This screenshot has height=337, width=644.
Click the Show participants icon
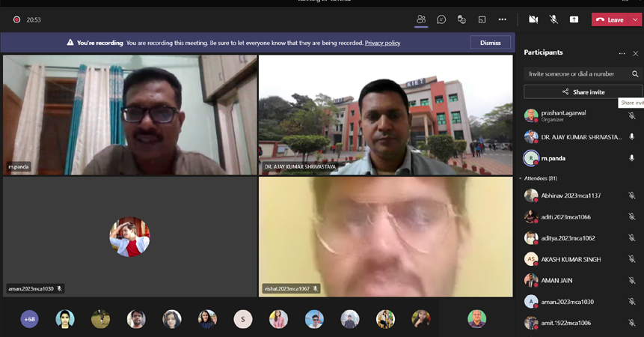(421, 19)
